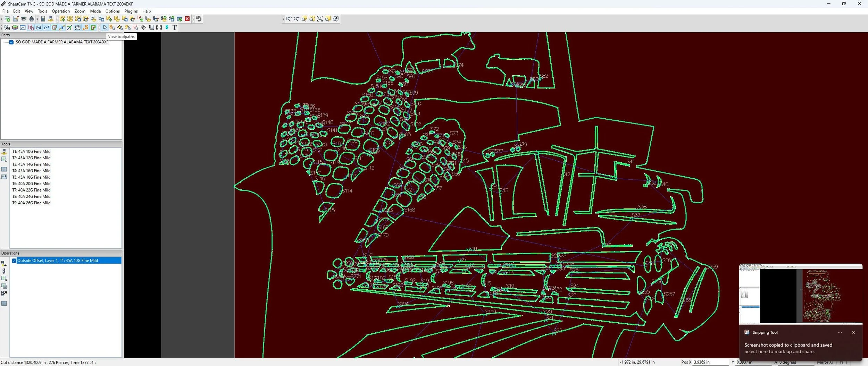Click the Operations panel header
Viewport: 868px width, 366px height.
(x=61, y=253)
